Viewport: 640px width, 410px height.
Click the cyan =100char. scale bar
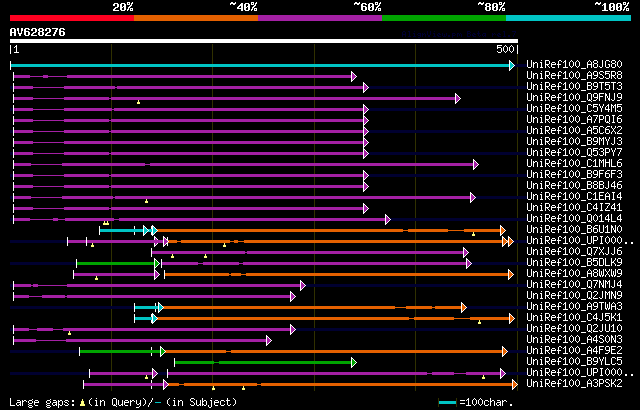[x=447, y=403]
